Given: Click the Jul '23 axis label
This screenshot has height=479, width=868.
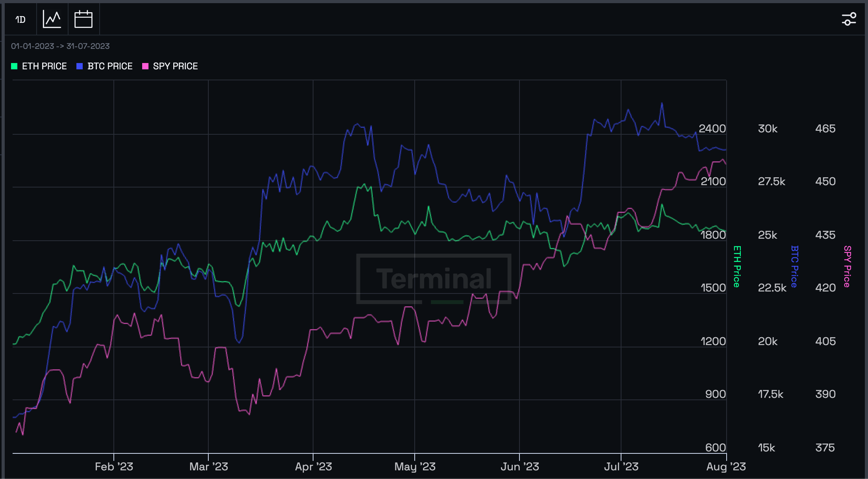Looking at the screenshot, I should tap(621, 467).
